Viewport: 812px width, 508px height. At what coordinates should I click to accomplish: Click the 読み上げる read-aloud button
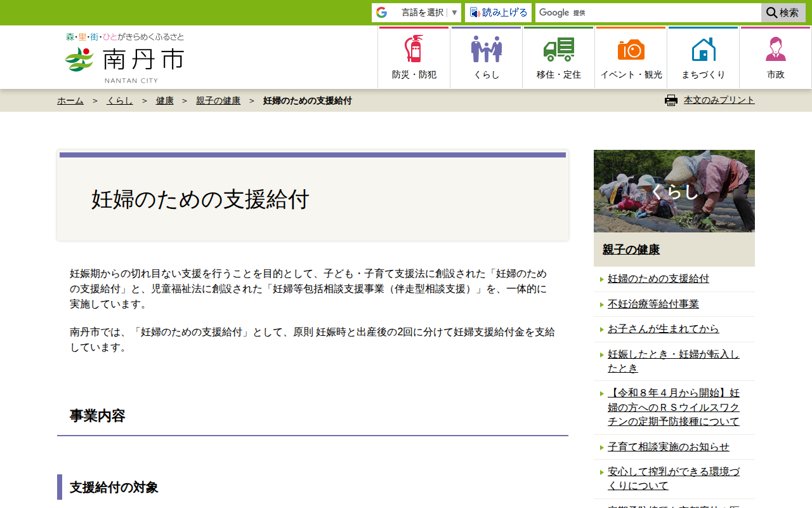[x=498, y=13]
